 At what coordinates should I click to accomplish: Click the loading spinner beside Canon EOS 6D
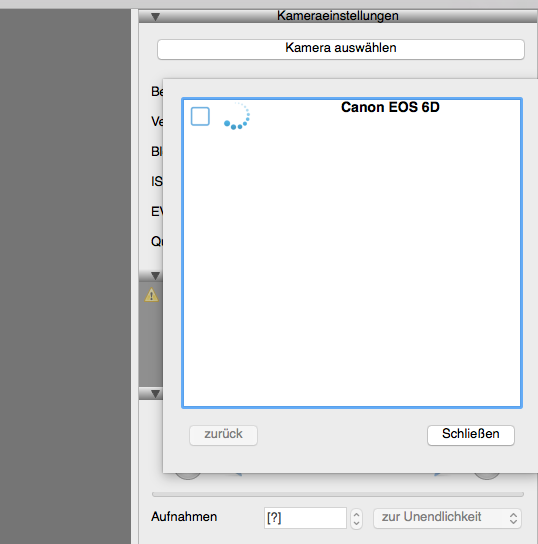coord(237,116)
